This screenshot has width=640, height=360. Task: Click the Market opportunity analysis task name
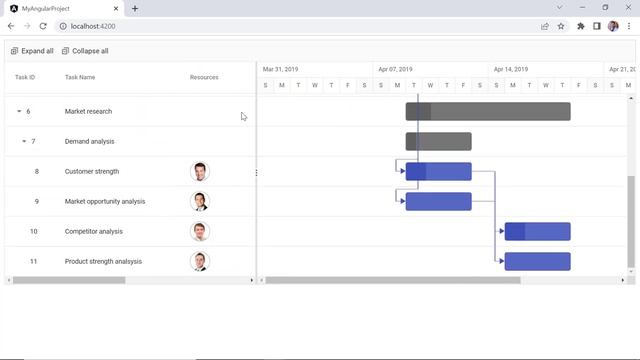[x=105, y=201]
